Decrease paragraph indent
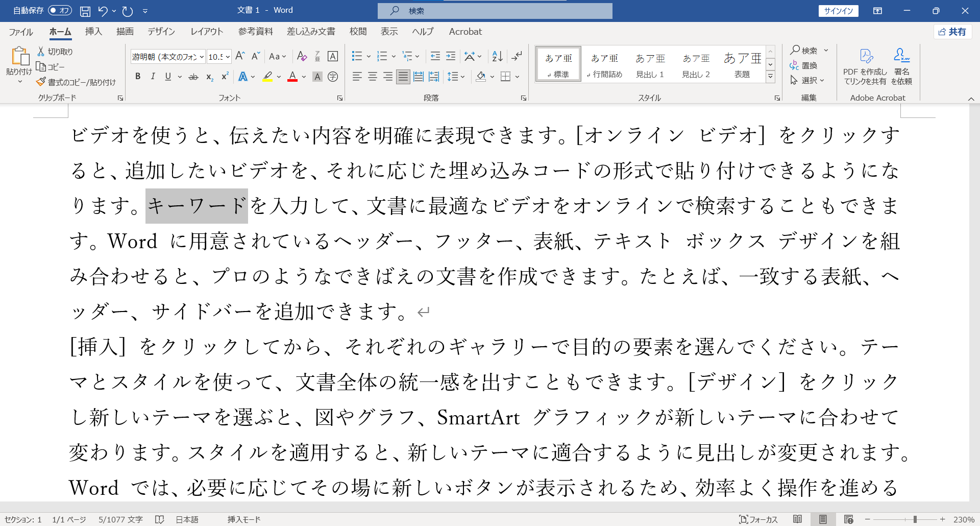This screenshot has width=980, height=526. [x=435, y=56]
